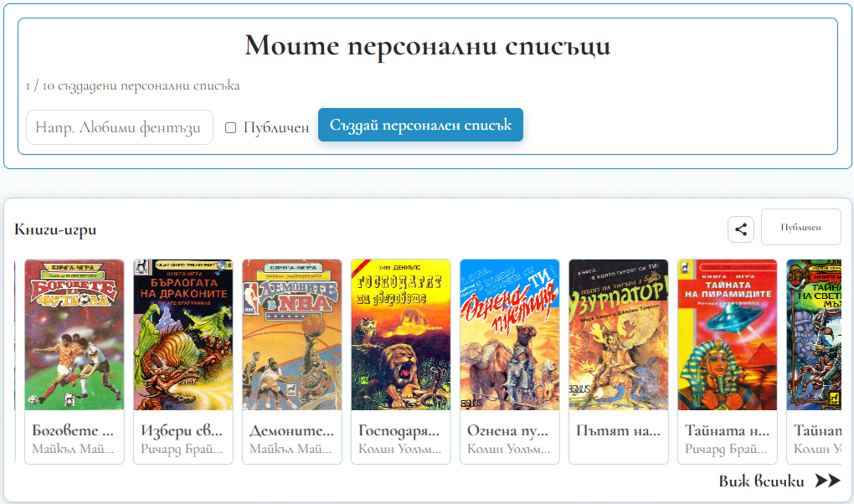Click author Колин Уолъм... under Господаря
The image size is (854, 504).
click(x=399, y=449)
